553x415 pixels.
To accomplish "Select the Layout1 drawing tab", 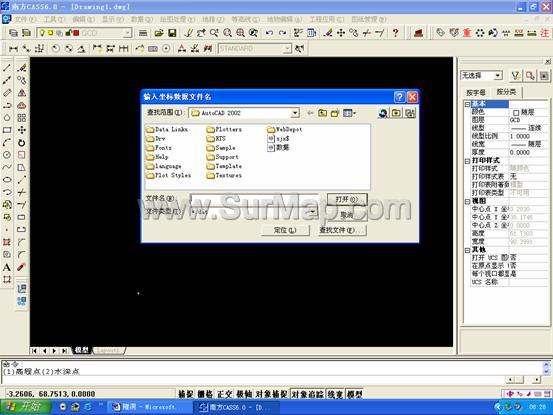I will [x=108, y=350].
